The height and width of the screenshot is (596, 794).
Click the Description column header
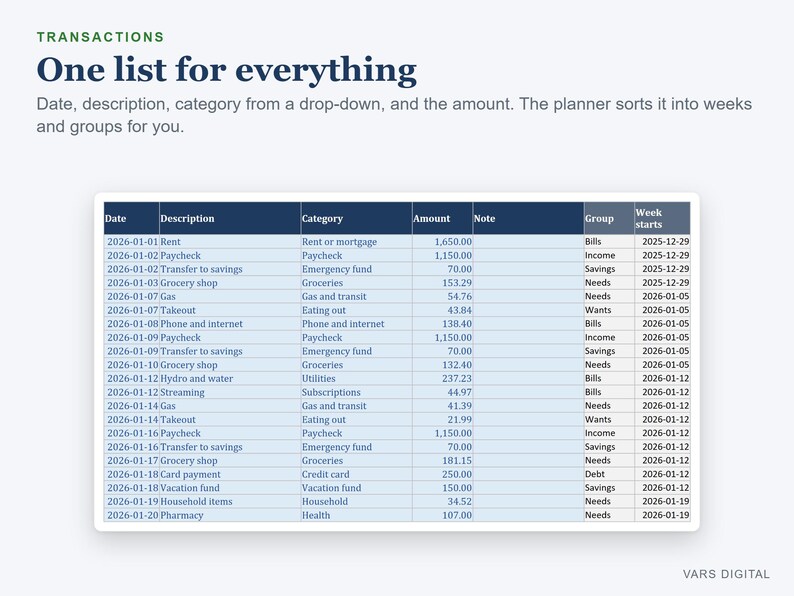230,218
